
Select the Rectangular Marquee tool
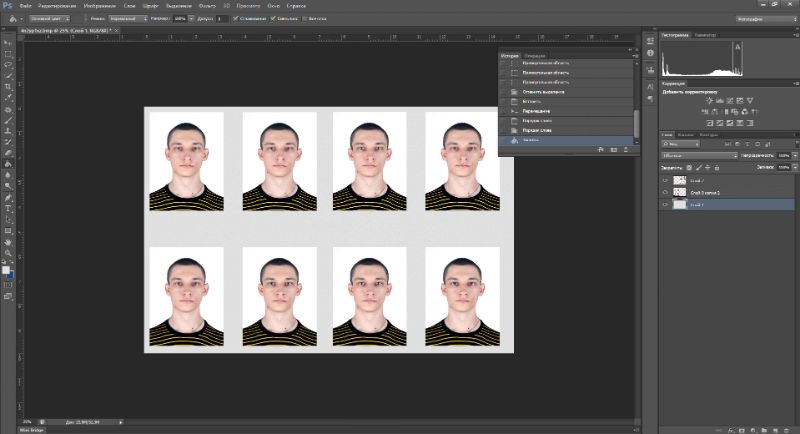(8, 54)
